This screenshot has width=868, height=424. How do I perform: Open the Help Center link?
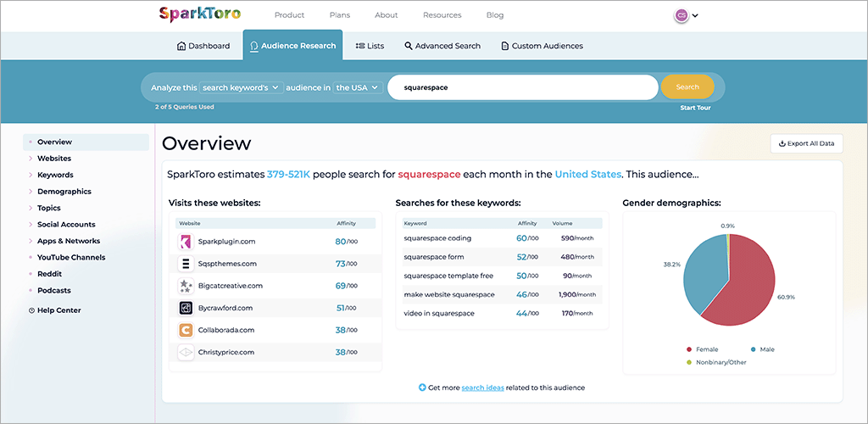(55, 310)
